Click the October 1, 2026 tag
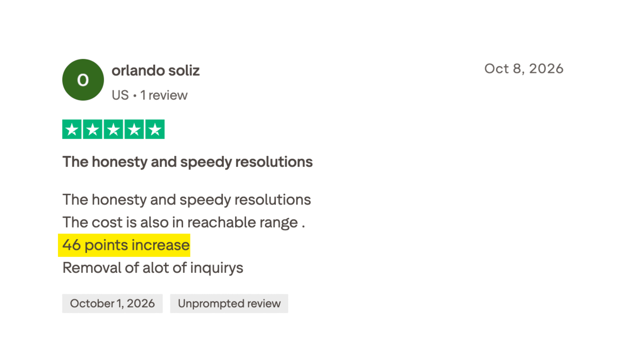The width and height of the screenshot is (644, 362). coord(112,303)
